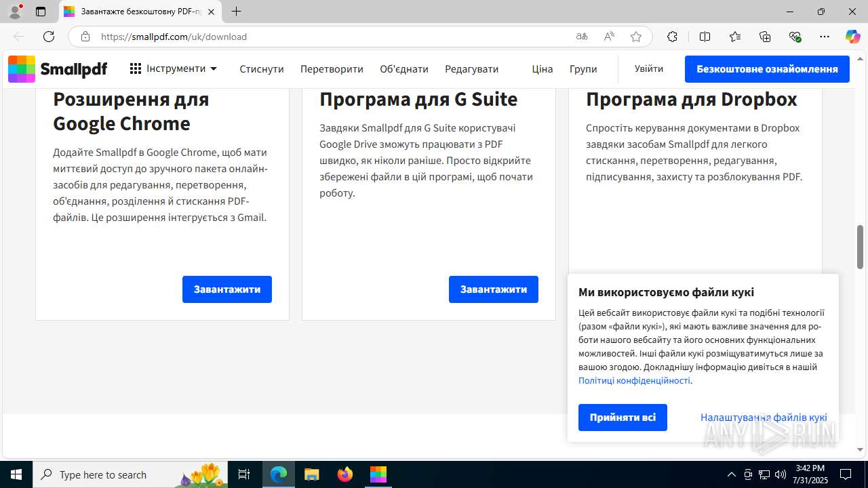Click the Smallpdf logo
This screenshot has width=868, height=488.
(x=58, y=69)
